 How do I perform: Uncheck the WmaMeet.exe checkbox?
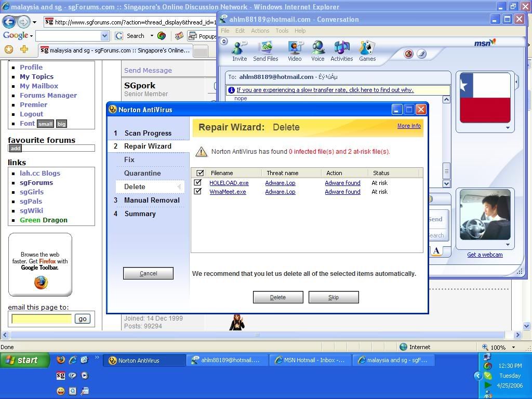197,192
